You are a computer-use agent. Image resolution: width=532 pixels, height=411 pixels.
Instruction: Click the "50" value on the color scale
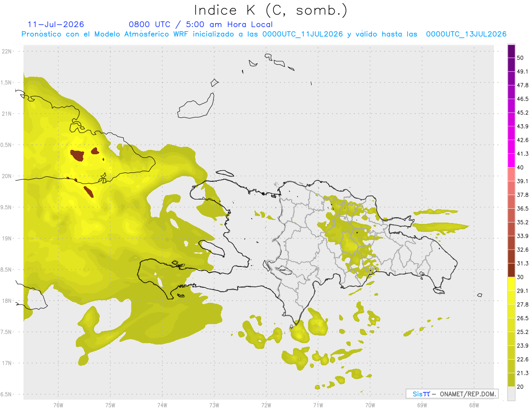pos(520,58)
